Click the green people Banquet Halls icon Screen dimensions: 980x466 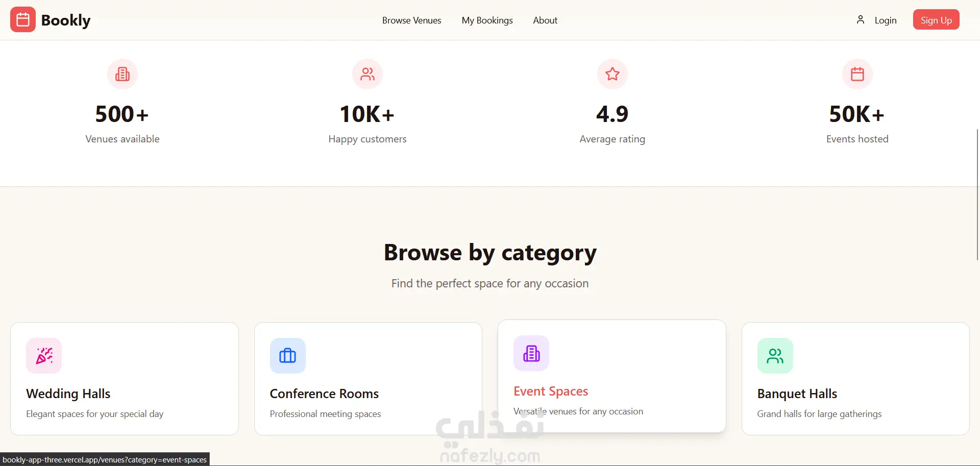click(775, 356)
